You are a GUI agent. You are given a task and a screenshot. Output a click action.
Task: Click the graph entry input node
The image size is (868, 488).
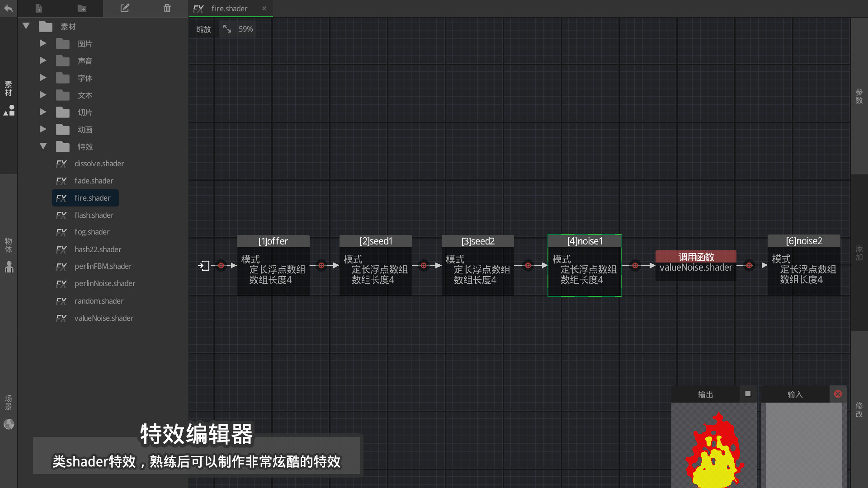204,266
